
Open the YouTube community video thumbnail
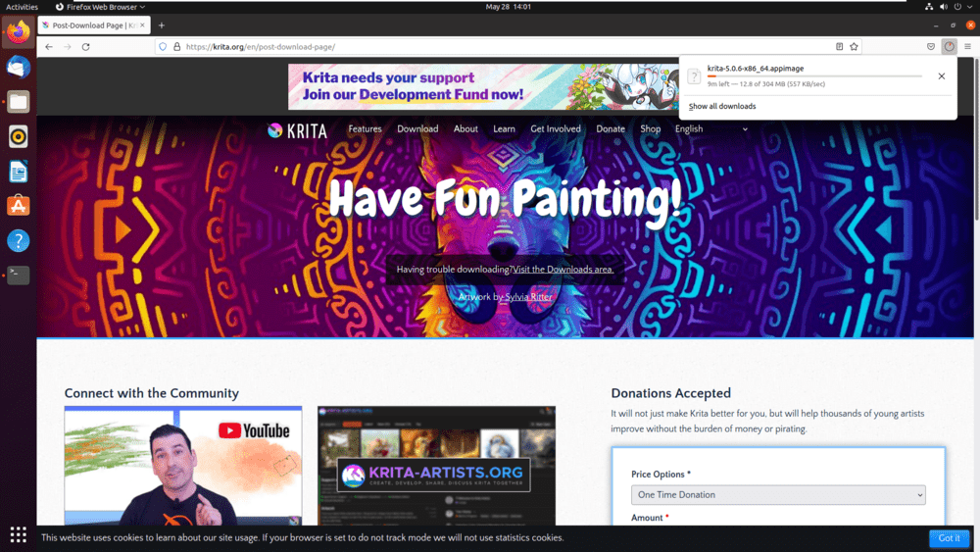coord(183,466)
